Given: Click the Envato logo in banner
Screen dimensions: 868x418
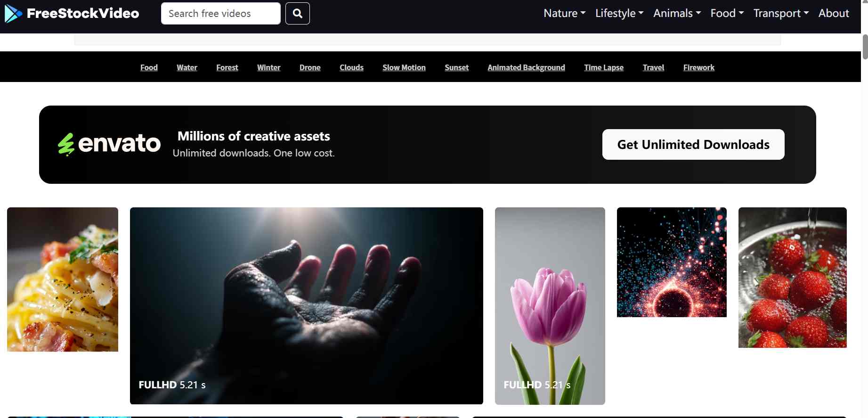Looking at the screenshot, I should pos(109,144).
